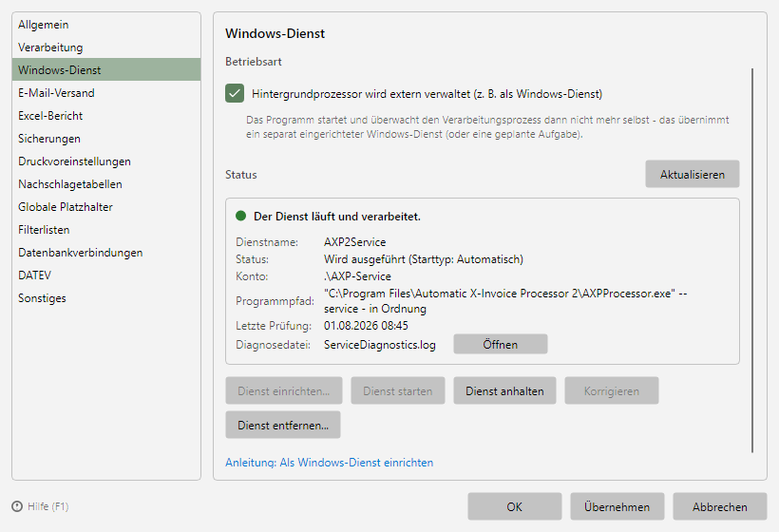This screenshot has height=532, width=779.
Task: Click the ServiceDiagnostics.log file name
Action: [x=380, y=345]
